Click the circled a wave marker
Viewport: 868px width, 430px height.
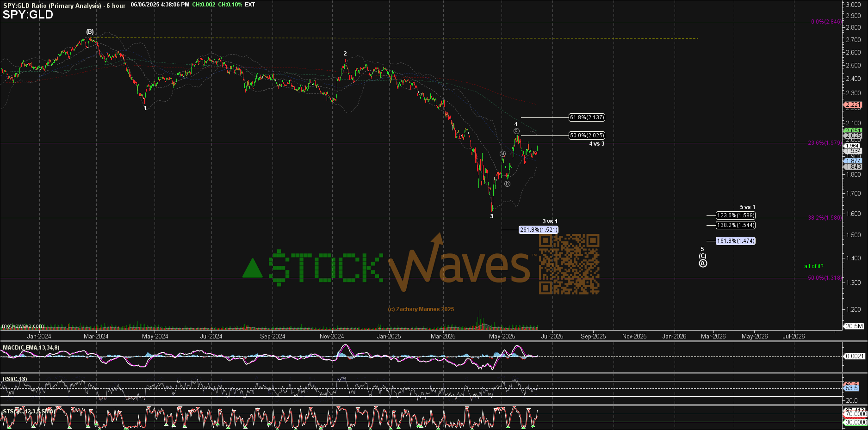click(x=502, y=153)
